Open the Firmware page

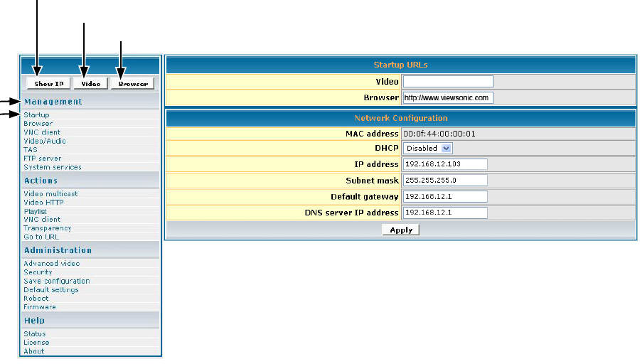[40, 307]
